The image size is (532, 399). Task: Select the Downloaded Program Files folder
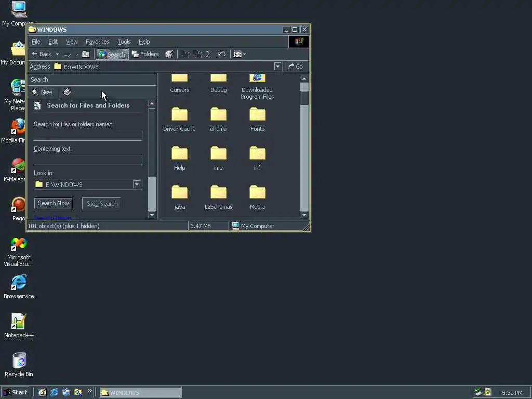(x=257, y=86)
